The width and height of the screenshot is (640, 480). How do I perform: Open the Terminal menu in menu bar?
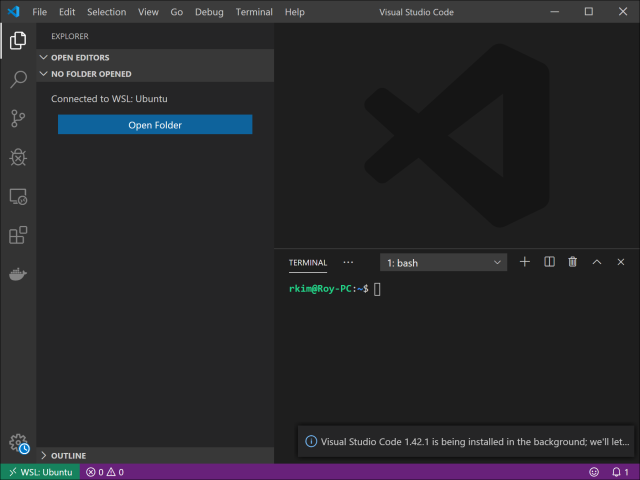(x=254, y=12)
